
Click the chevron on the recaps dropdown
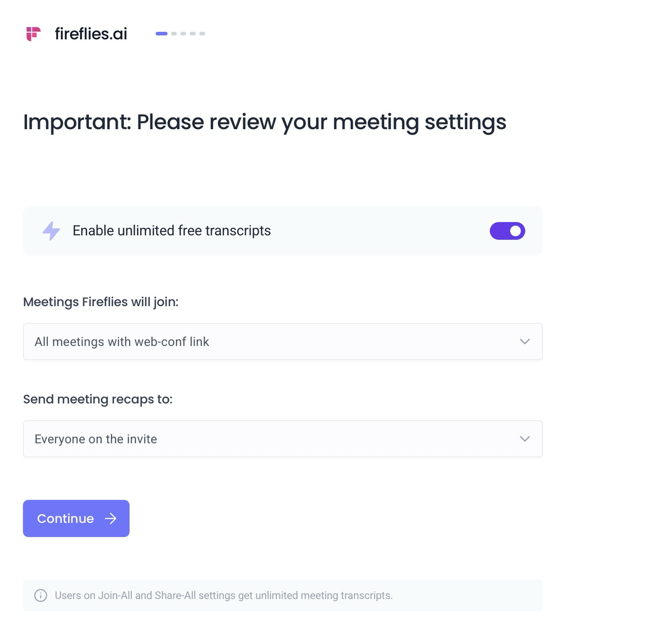524,439
